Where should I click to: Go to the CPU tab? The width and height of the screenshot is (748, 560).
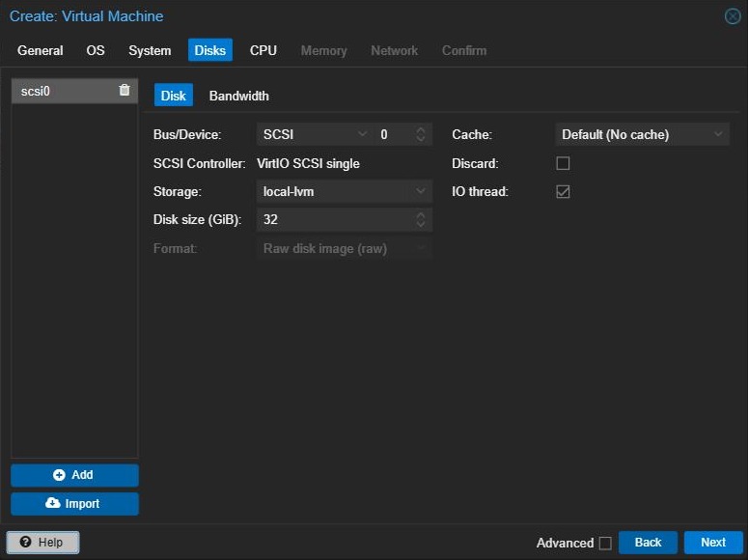(x=263, y=50)
